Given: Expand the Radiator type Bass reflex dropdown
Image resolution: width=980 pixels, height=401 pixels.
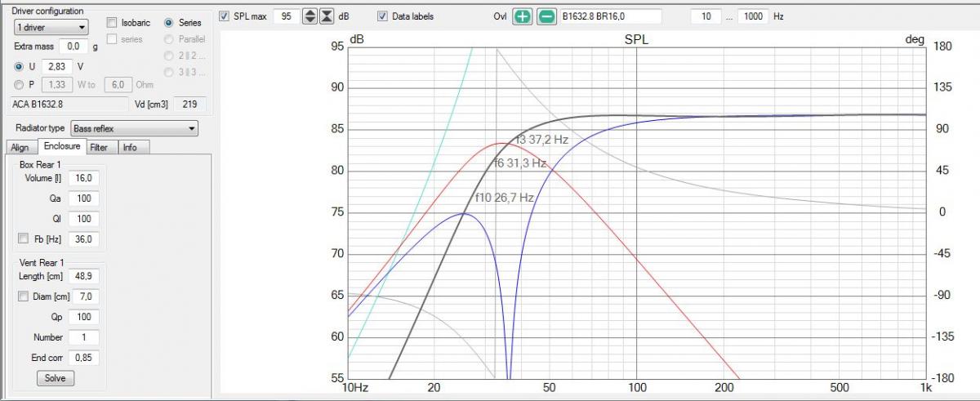Looking at the screenshot, I should [x=134, y=128].
